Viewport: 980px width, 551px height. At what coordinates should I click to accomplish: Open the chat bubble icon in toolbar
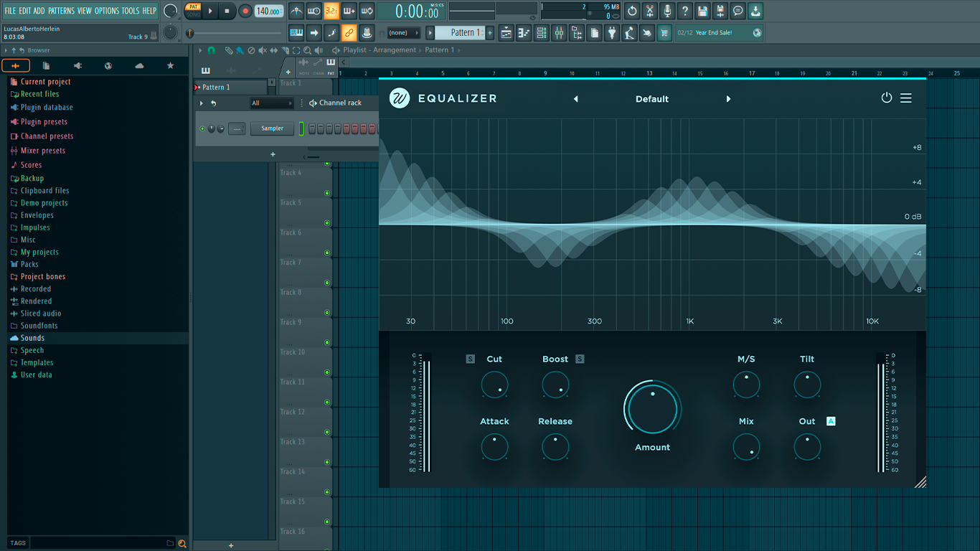tap(738, 11)
